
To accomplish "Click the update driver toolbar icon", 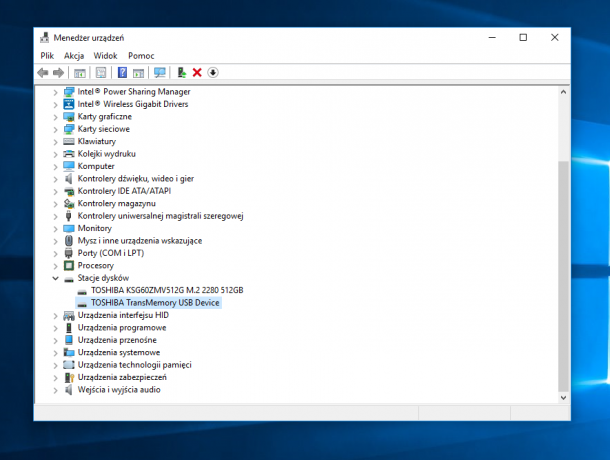I will point(181,72).
